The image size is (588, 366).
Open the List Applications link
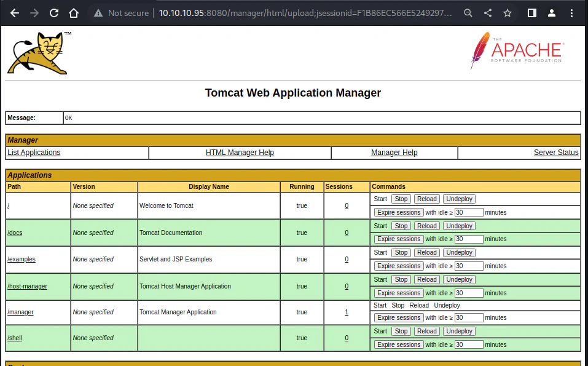[34, 153]
